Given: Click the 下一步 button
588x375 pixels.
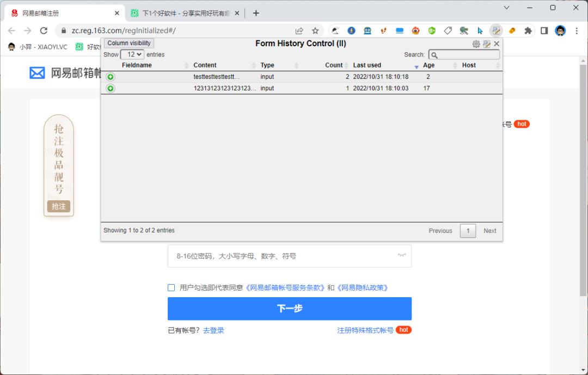Looking at the screenshot, I should (x=290, y=308).
